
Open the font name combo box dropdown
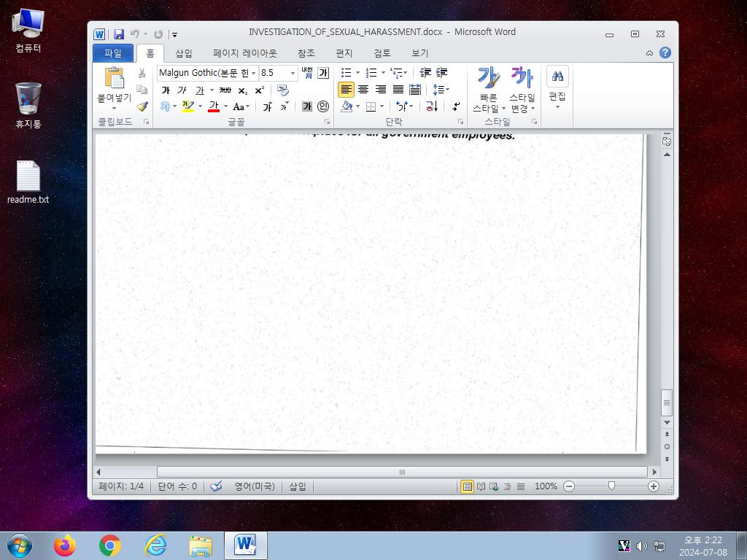coord(253,73)
